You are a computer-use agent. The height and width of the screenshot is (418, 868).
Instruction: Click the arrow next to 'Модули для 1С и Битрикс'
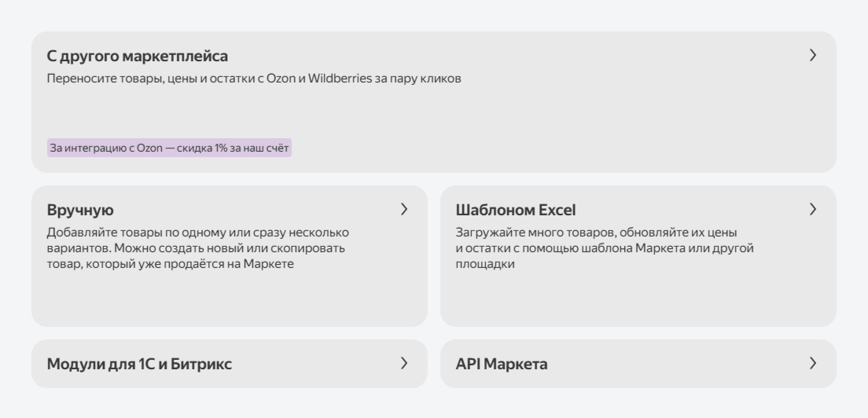point(404,363)
